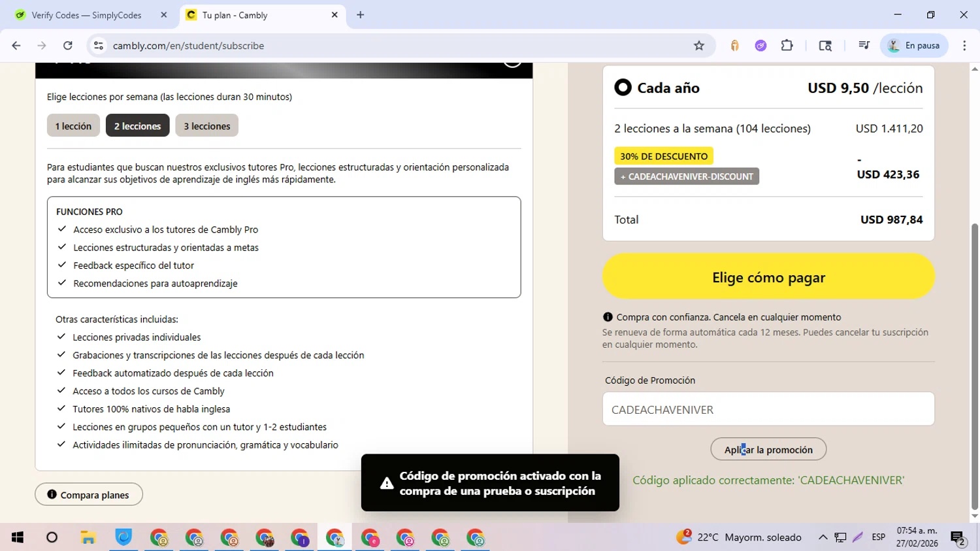Image resolution: width=980 pixels, height=551 pixels.
Task: Go back to the previous page
Action: (16, 46)
